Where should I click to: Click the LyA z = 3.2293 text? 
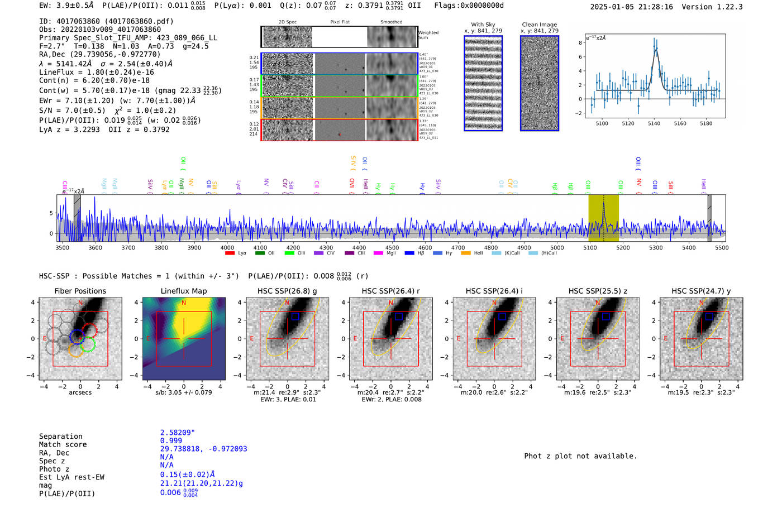69,130
